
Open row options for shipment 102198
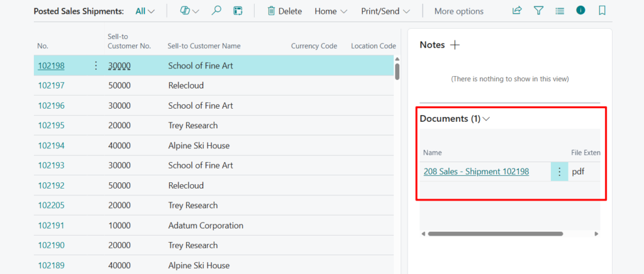point(96,65)
